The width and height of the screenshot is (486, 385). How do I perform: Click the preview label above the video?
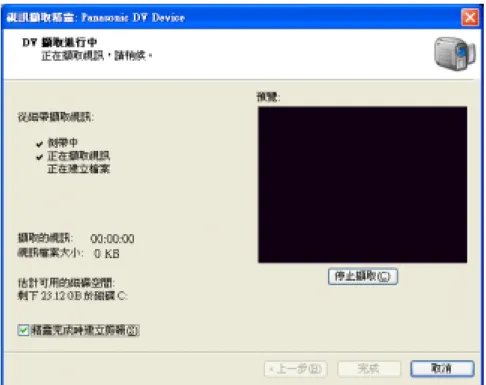[x=268, y=97]
